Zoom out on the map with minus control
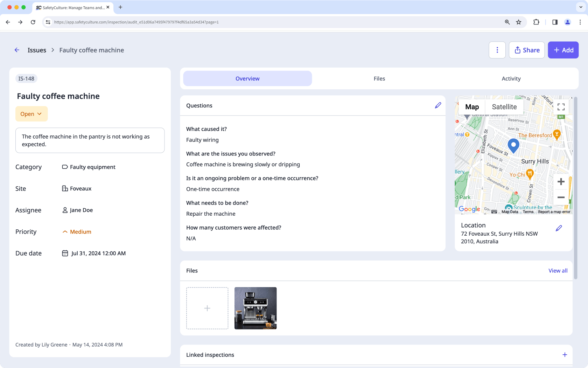Screen dimensions: 588x368 [561, 197]
